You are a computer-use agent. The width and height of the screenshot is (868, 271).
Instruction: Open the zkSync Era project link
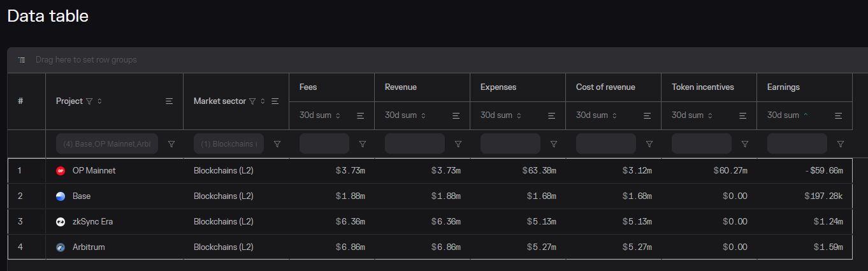[x=92, y=221]
